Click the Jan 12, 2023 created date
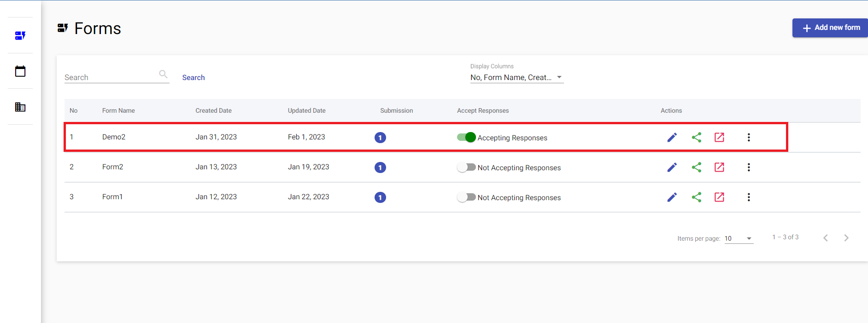This screenshot has width=868, height=323. click(216, 197)
